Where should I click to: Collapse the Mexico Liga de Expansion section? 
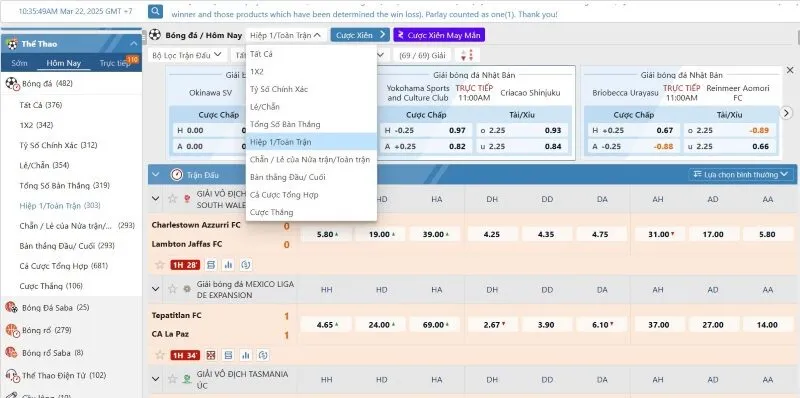(156, 289)
